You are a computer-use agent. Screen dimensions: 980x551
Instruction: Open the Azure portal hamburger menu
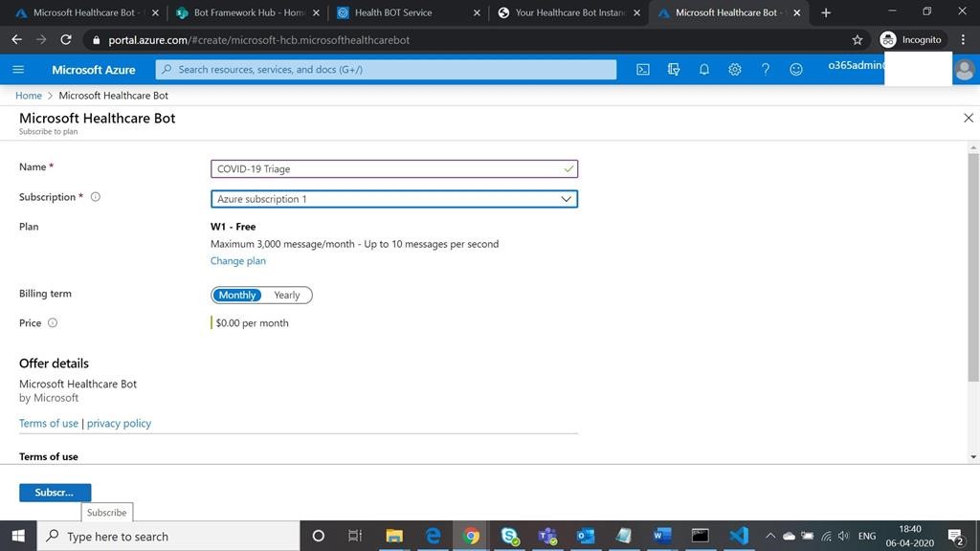tap(18, 69)
